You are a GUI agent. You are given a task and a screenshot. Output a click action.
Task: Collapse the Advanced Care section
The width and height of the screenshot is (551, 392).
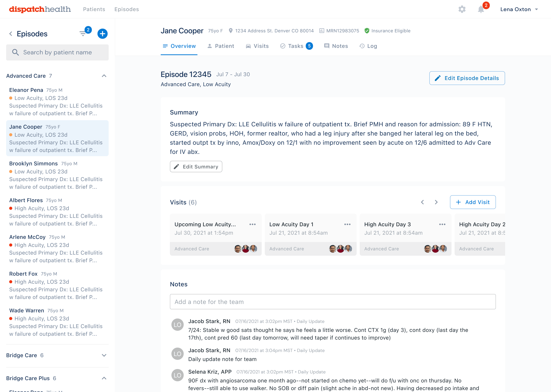coord(104,76)
